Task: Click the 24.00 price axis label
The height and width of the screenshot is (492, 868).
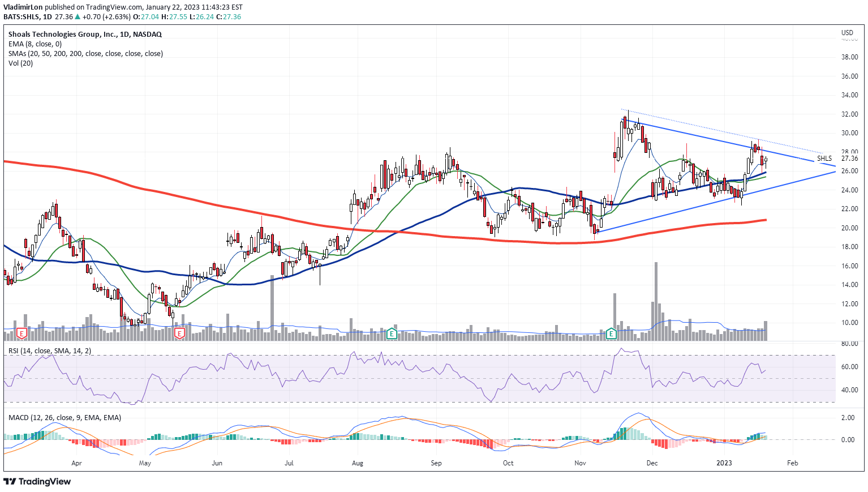Action: [x=849, y=190]
